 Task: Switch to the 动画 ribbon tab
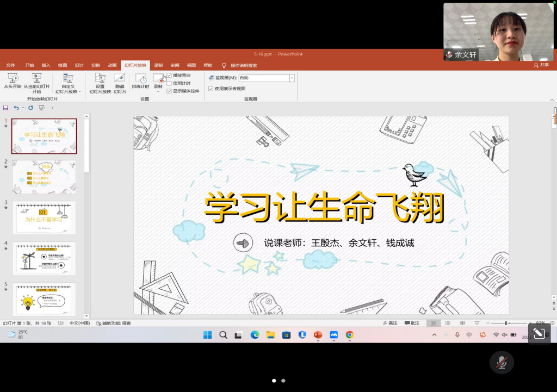(x=112, y=65)
